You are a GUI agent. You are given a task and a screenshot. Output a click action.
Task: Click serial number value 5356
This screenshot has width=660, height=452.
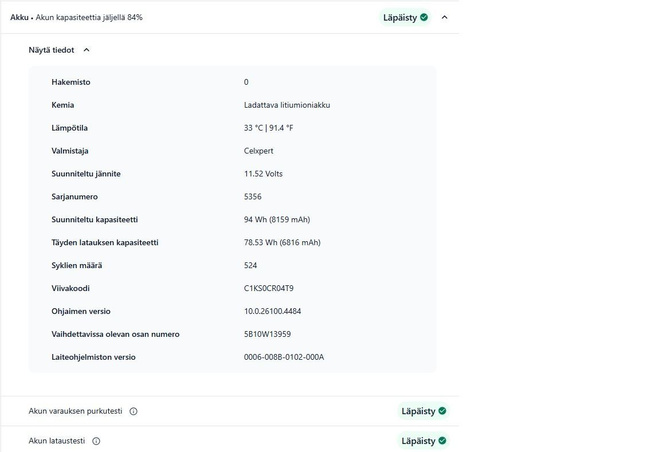point(253,197)
